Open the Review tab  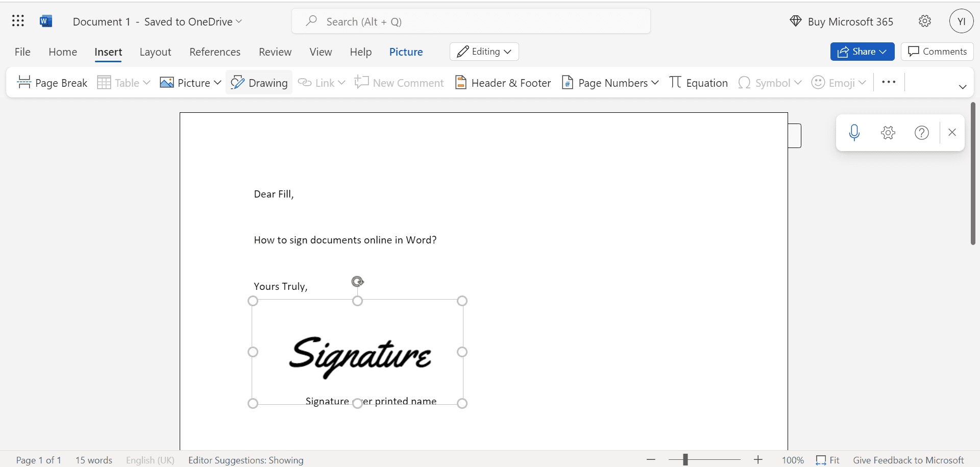[275, 52]
